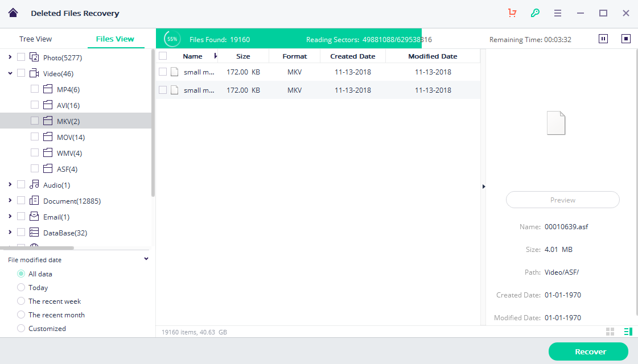Image resolution: width=638 pixels, height=364 pixels.
Task: Expand the Photo(5277) tree node
Action: pyautogui.click(x=10, y=57)
